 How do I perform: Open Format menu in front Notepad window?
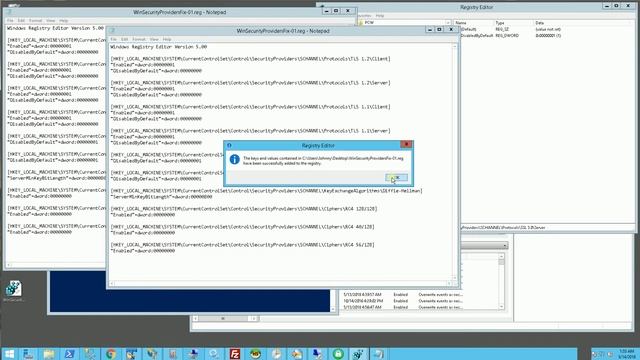pos(139,39)
